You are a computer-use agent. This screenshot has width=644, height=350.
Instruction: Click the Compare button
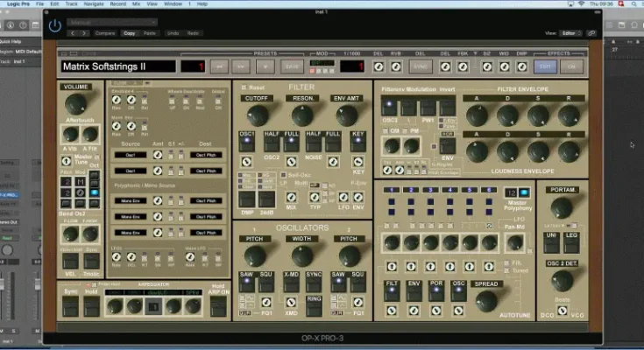click(105, 33)
